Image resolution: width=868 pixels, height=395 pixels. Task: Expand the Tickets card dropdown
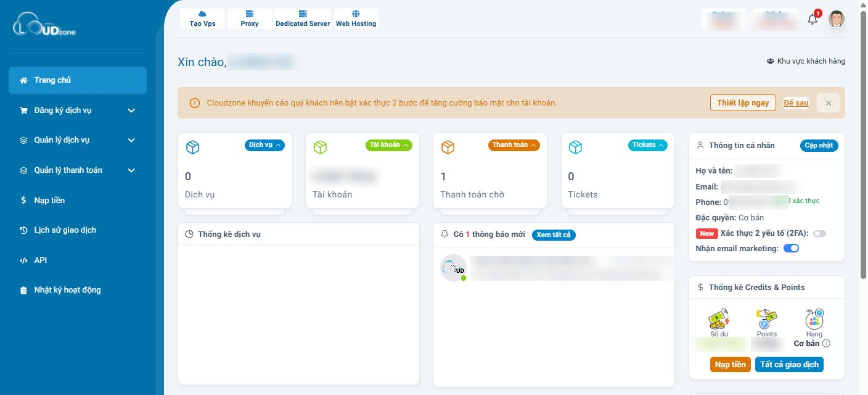(648, 145)
